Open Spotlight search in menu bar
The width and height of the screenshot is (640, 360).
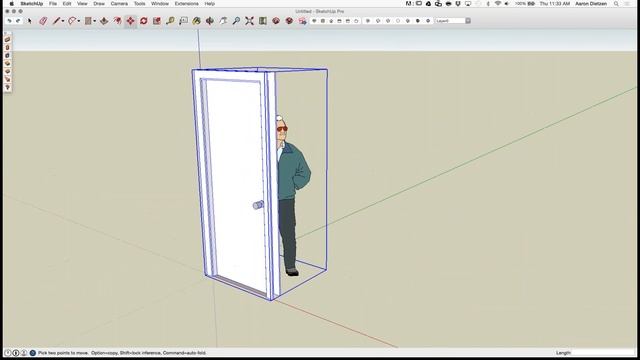coord(616,4)
